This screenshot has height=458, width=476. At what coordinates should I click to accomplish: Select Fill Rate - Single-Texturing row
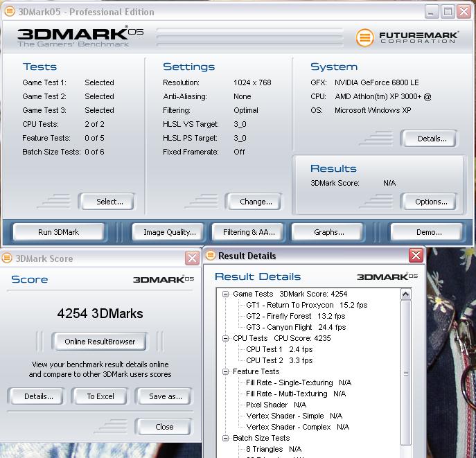299,382
